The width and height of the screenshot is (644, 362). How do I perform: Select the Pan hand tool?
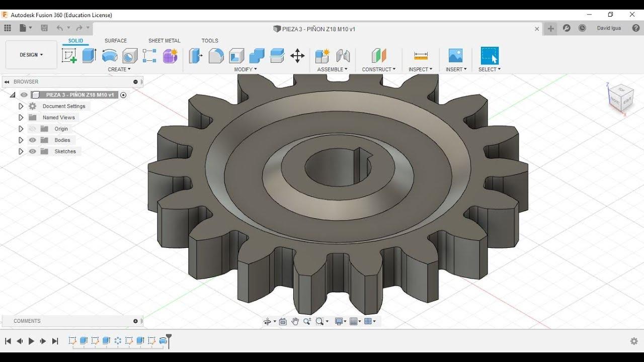click(x=295, y=321)
